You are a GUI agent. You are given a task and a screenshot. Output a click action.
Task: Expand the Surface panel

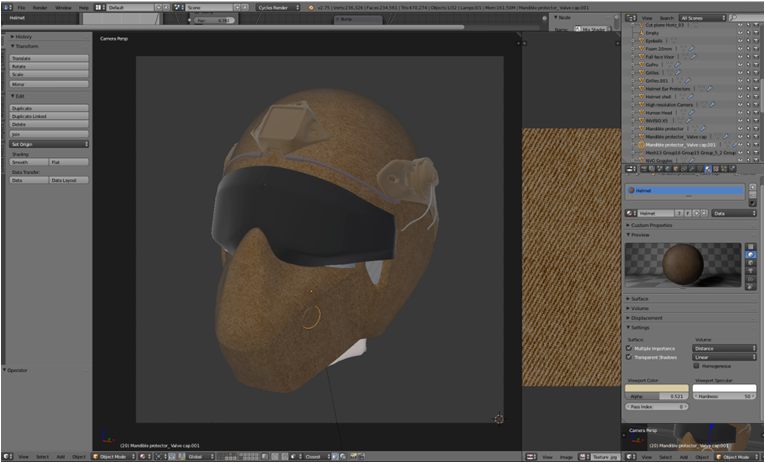point(638,299)
